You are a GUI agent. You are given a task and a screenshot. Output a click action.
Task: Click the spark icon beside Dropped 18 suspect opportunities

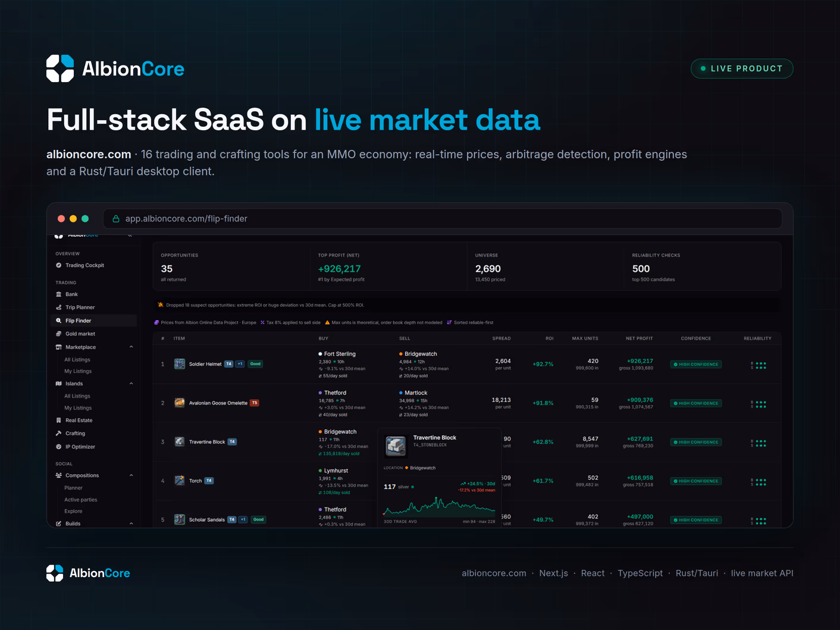click(160, 305)
